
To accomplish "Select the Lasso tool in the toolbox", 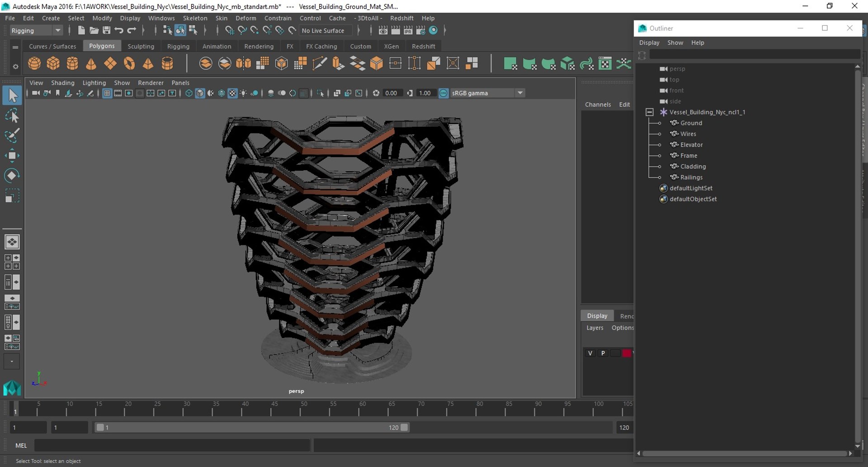I will click(x=12, y=115).
